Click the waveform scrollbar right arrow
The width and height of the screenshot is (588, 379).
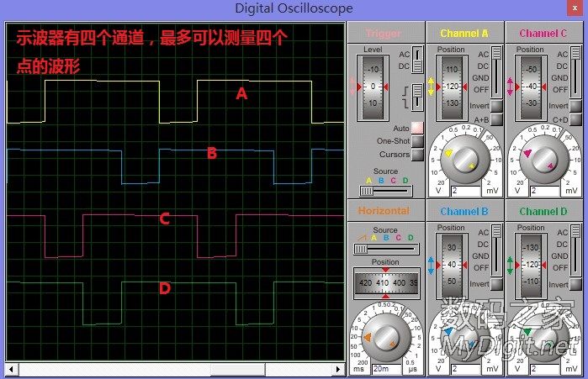tap(339, 369)
